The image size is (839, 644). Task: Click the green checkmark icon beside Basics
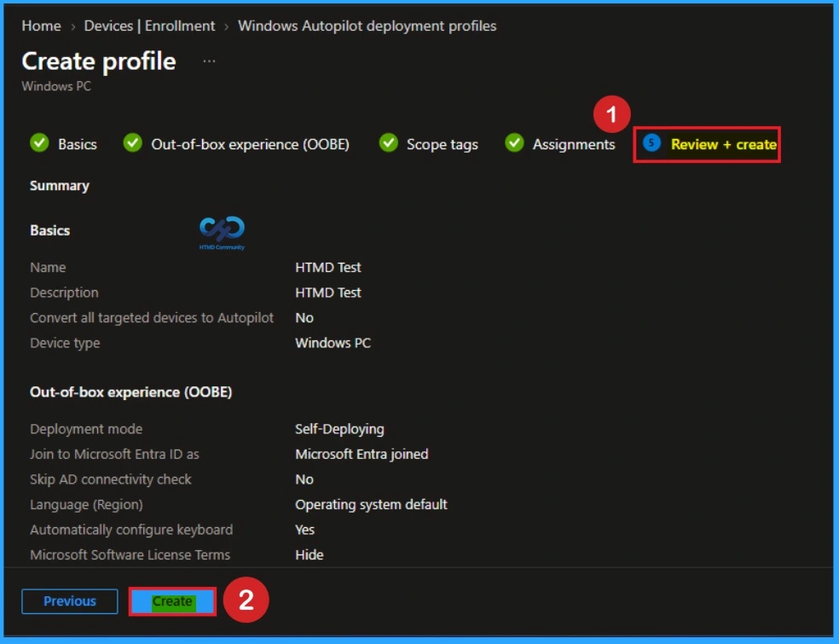(39, 143)
